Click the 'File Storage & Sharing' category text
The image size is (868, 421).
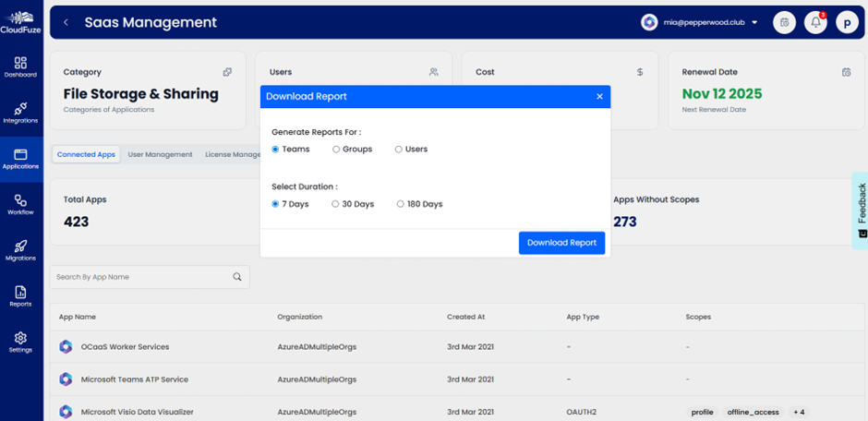coord(141,93)
